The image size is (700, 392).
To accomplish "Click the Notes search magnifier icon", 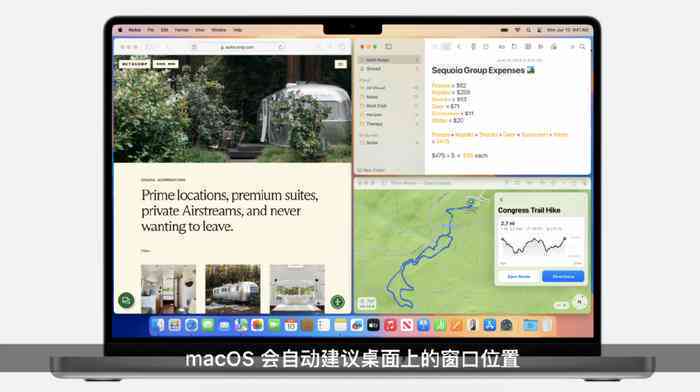I will [582, 46].
